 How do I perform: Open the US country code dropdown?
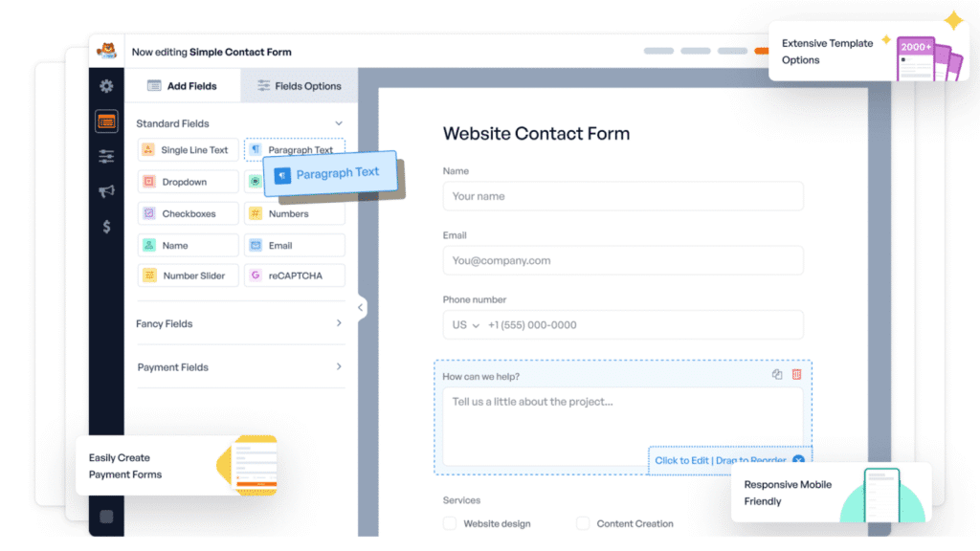465,325
